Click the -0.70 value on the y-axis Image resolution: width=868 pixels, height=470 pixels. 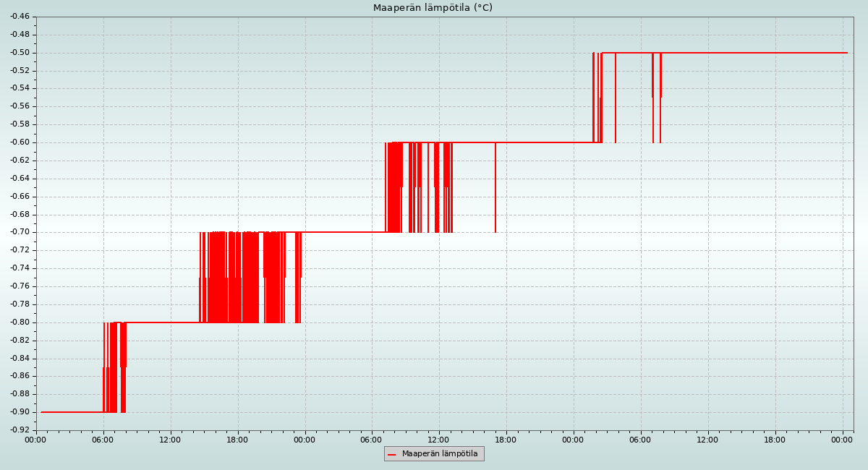point(20,232)
